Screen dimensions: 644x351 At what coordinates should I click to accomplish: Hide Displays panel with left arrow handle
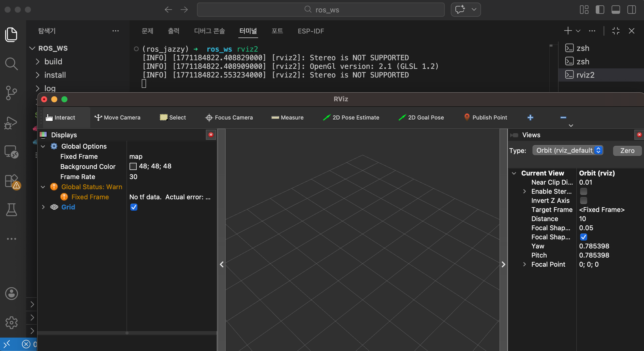click(x=222, y=264)
